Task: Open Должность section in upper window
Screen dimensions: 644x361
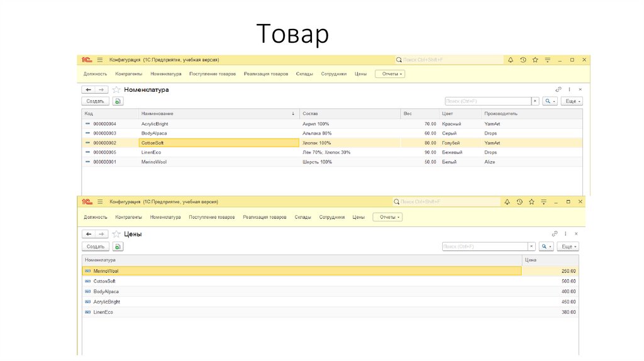Action: [x=96, y=74]
